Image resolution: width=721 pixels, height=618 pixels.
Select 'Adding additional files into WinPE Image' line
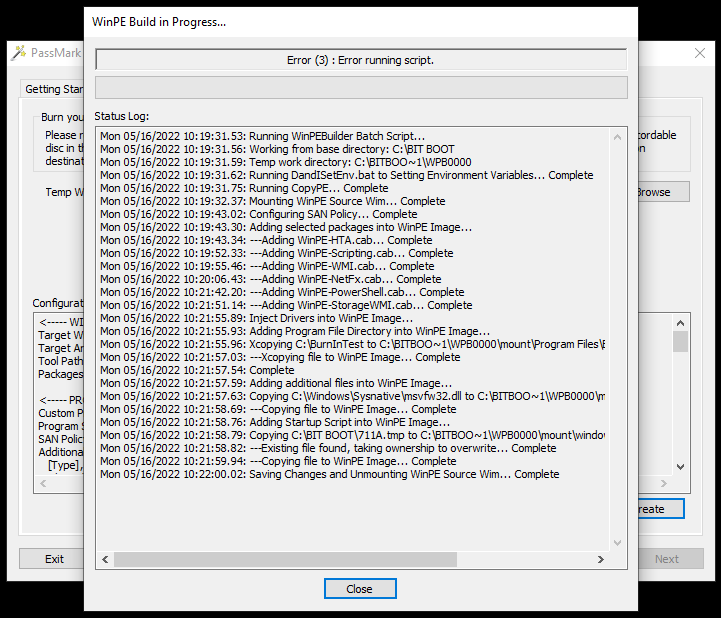click(276, 383)
